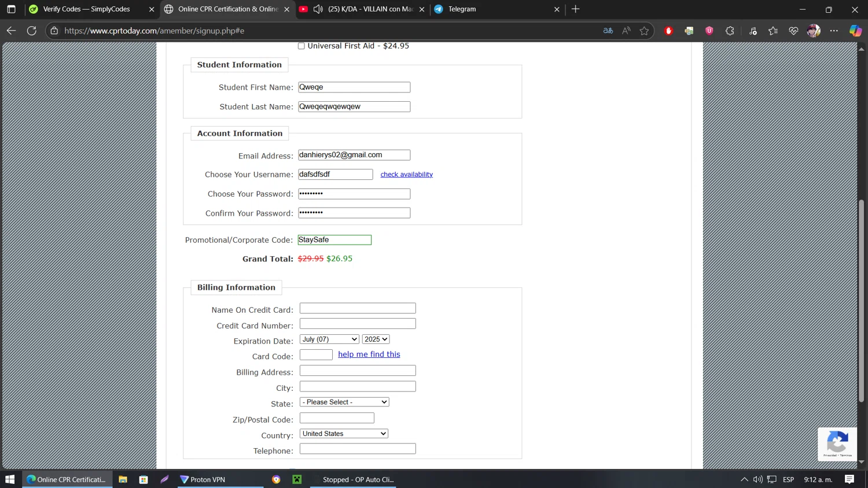
Task: Open Microsoft Store from the taskbar
Action: 144,479
